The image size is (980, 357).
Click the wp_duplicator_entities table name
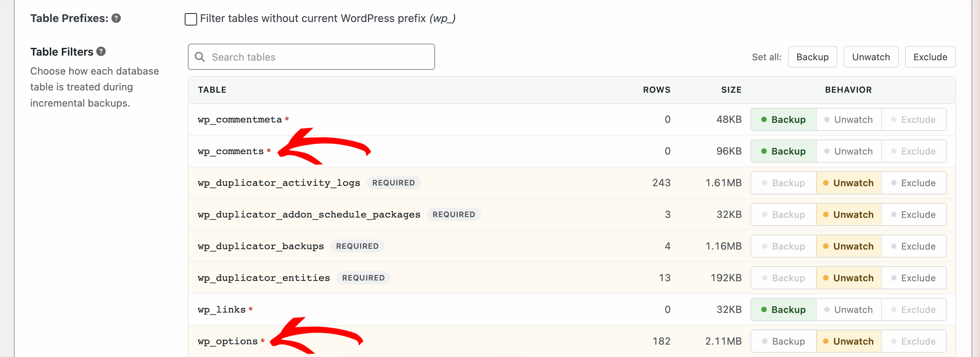264,278
